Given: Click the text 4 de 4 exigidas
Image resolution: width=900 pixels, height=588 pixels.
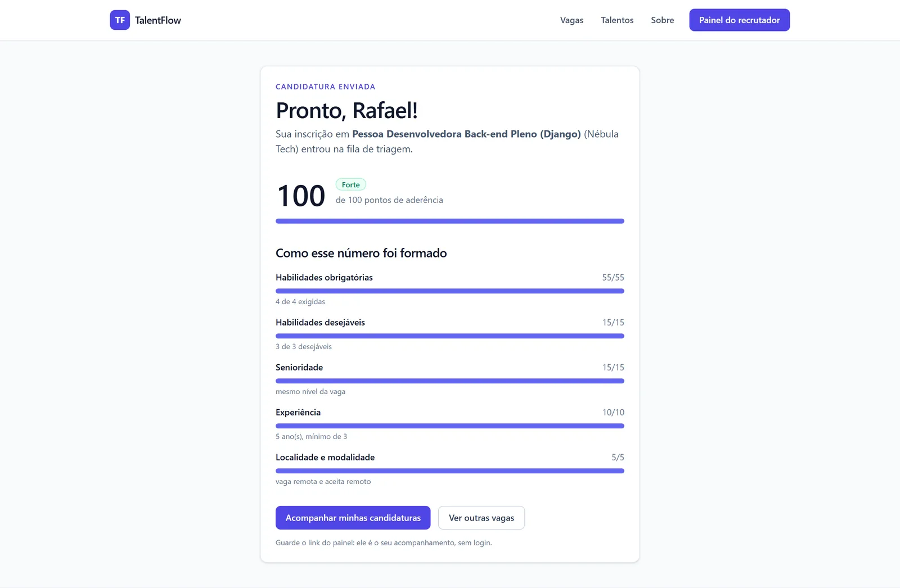Looking at the screenshot, I should (300, 302).
